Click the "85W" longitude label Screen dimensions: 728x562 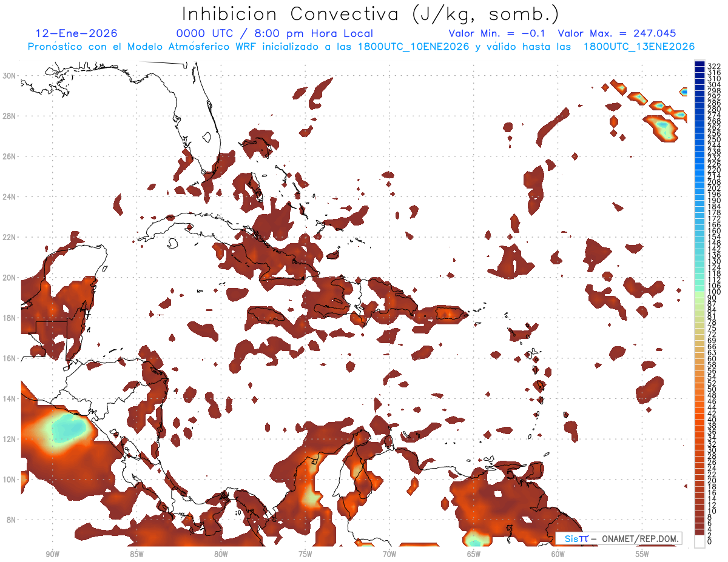136,554
